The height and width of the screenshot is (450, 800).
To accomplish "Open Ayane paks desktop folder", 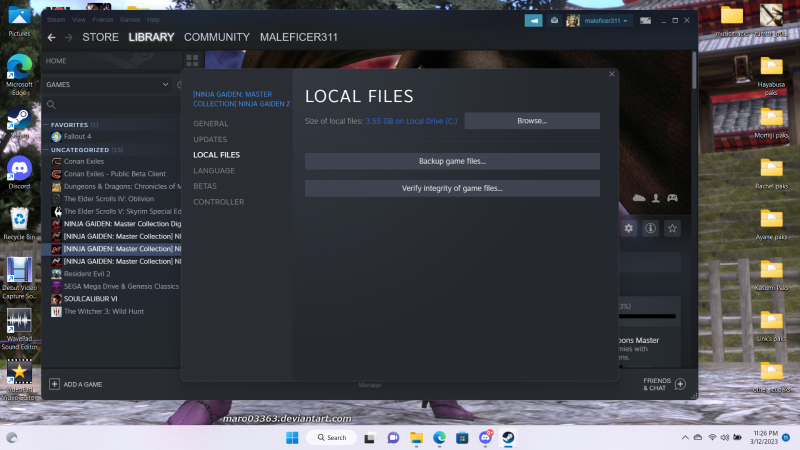I will pyautogui.click(x=771, y=224).
